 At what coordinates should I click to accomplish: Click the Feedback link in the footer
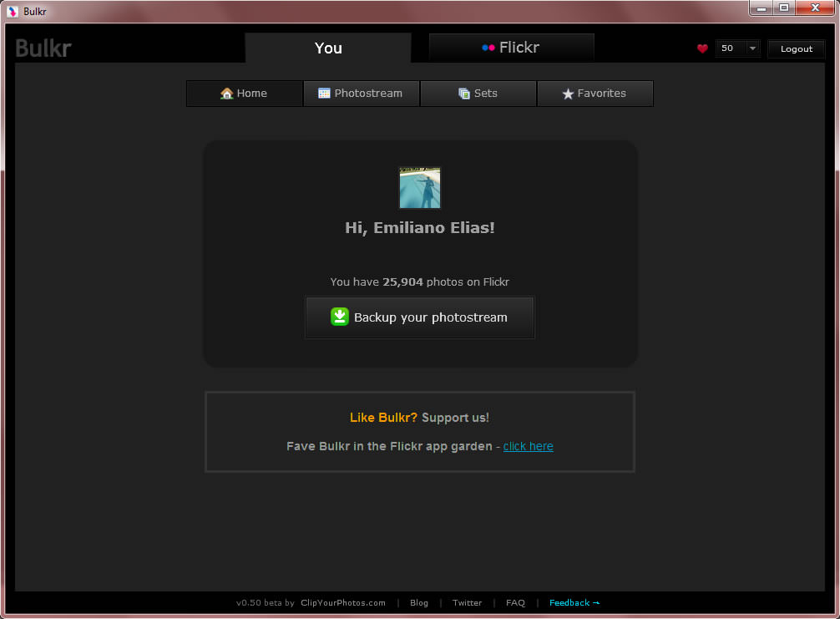tap(570, 602)
